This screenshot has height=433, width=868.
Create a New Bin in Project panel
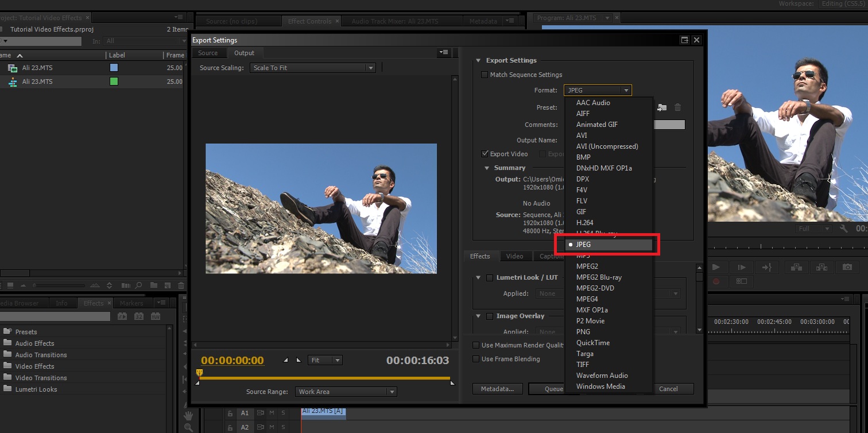(x=154, y=285)
